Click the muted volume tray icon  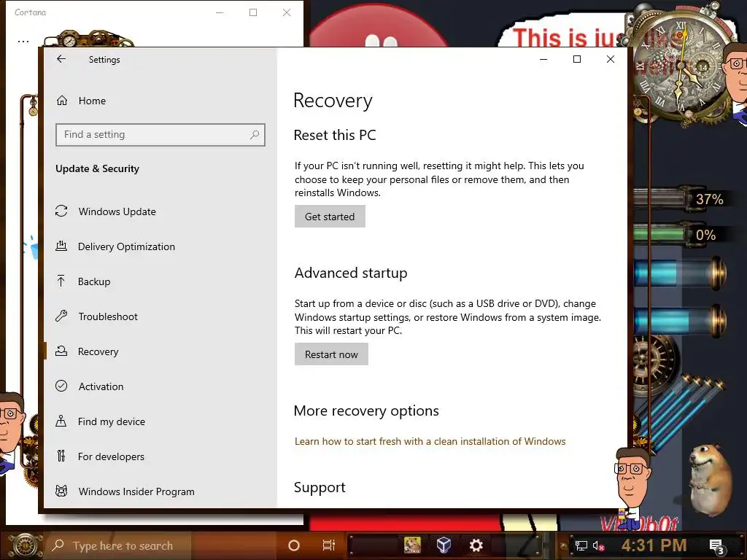[598, 545]
